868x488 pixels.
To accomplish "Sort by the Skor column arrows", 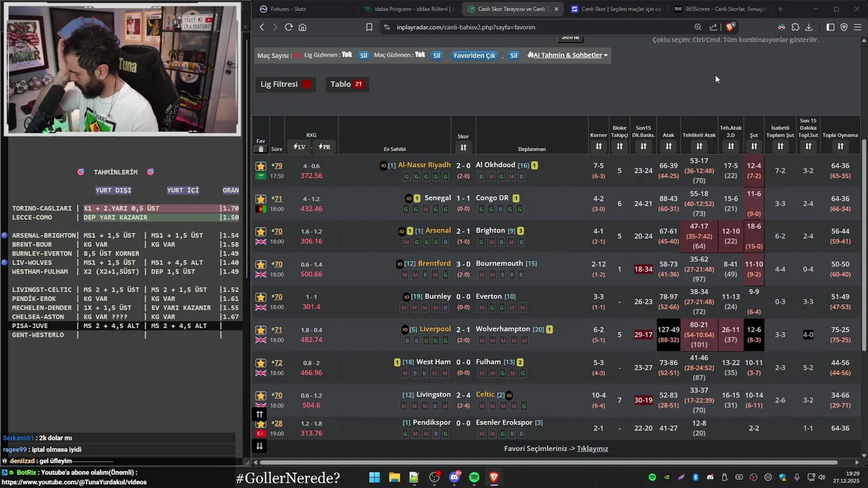I will 463,147.
